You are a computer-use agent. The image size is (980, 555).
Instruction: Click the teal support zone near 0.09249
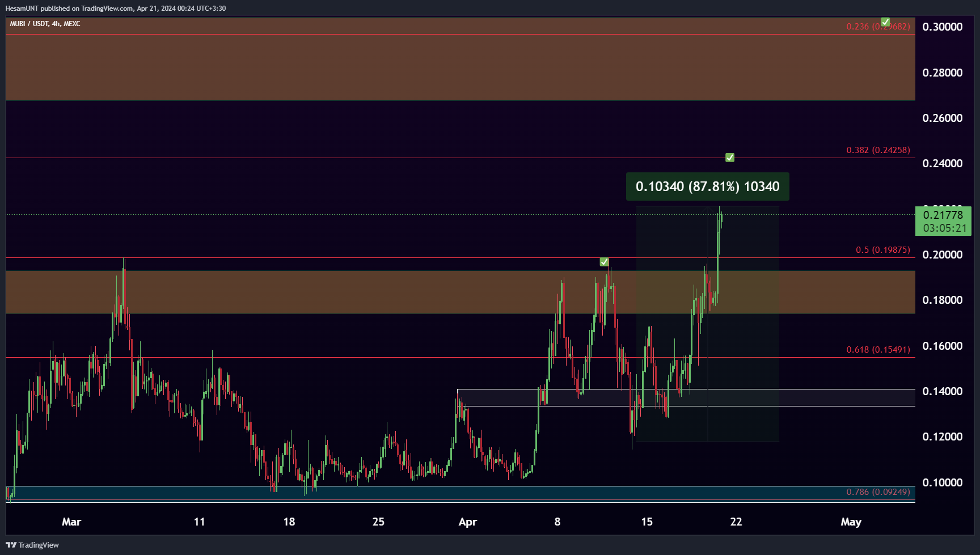coord(460,493)
